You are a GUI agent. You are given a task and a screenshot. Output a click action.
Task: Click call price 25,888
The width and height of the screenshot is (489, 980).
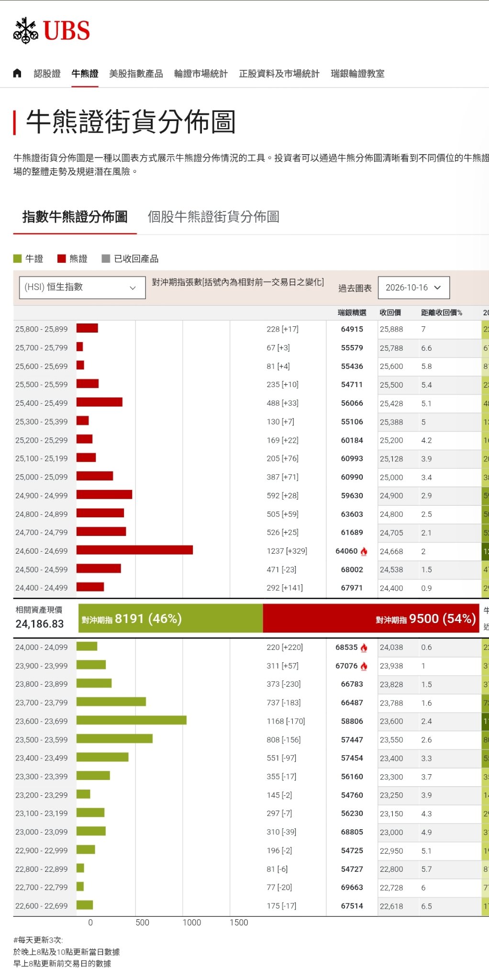391,329
